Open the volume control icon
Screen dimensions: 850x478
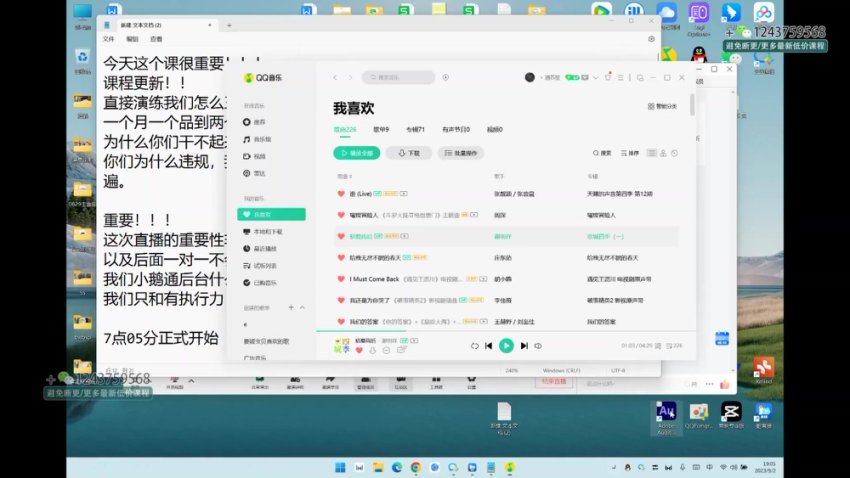click(x=538, y=345)
